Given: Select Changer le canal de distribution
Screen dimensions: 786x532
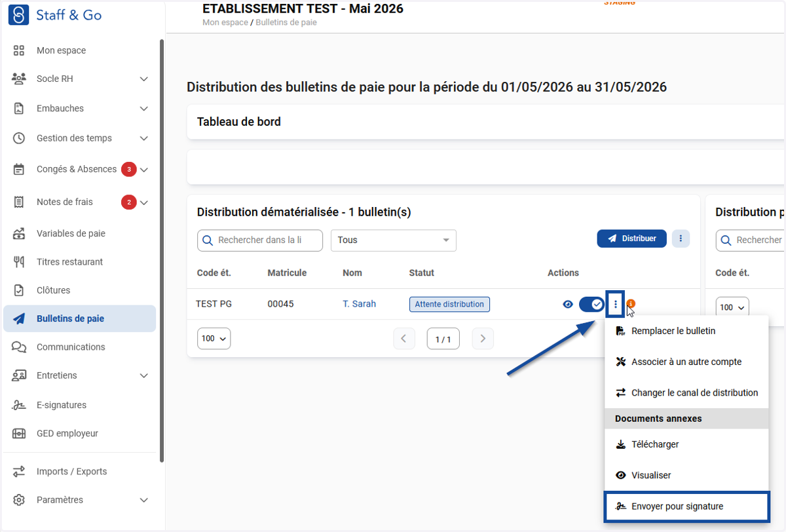Looking at the screenshot, I should point(686,393).
